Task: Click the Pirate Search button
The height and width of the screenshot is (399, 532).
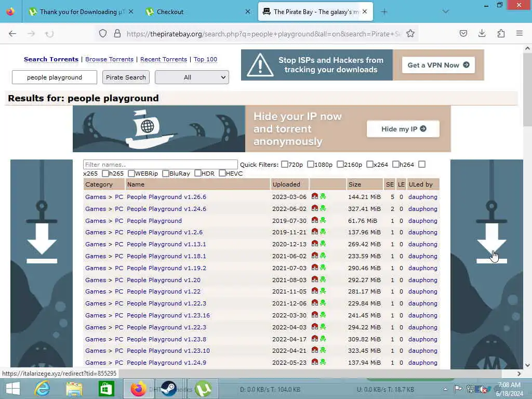Action: [126, 77]
